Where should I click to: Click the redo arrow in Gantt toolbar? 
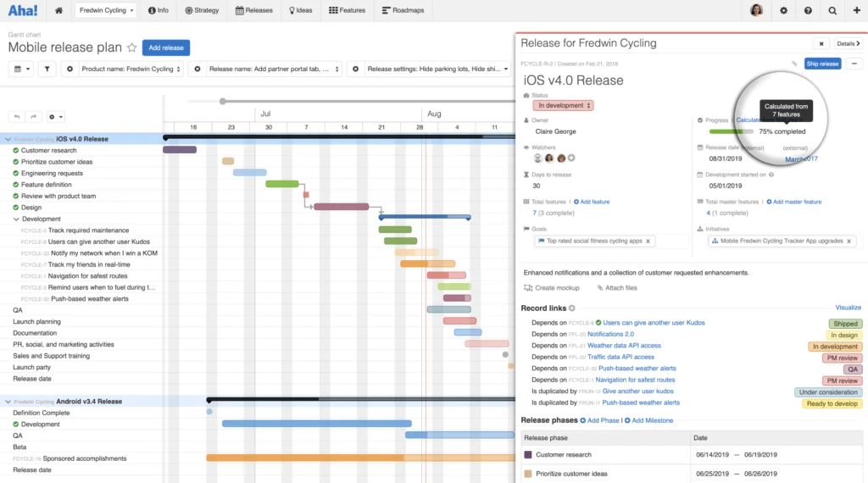33,117
